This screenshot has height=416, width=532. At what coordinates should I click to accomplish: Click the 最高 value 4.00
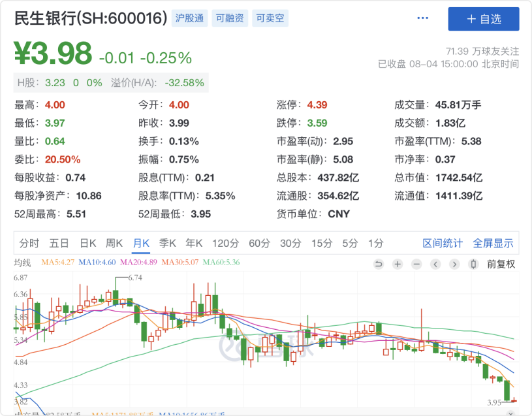tap(55, 105)
